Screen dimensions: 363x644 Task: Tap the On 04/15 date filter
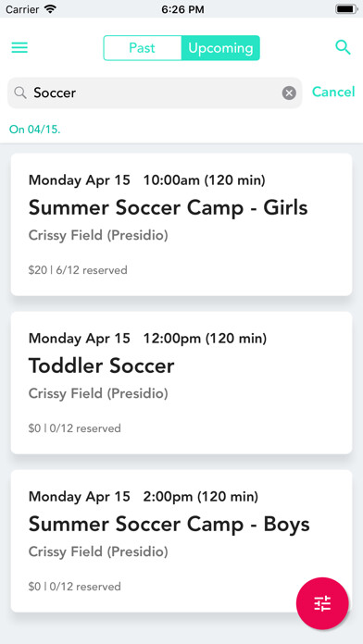click(35, 130)
